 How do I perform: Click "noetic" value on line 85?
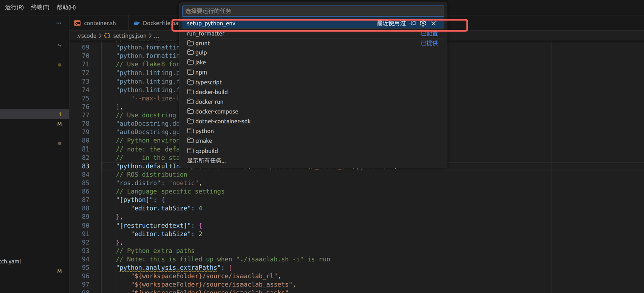[x=184, y=183]
